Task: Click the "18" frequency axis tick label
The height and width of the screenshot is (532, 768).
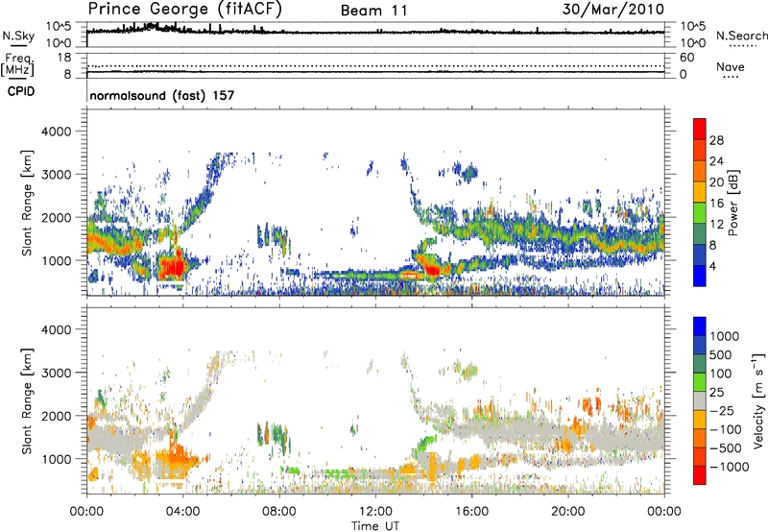Action: [64, 58]
